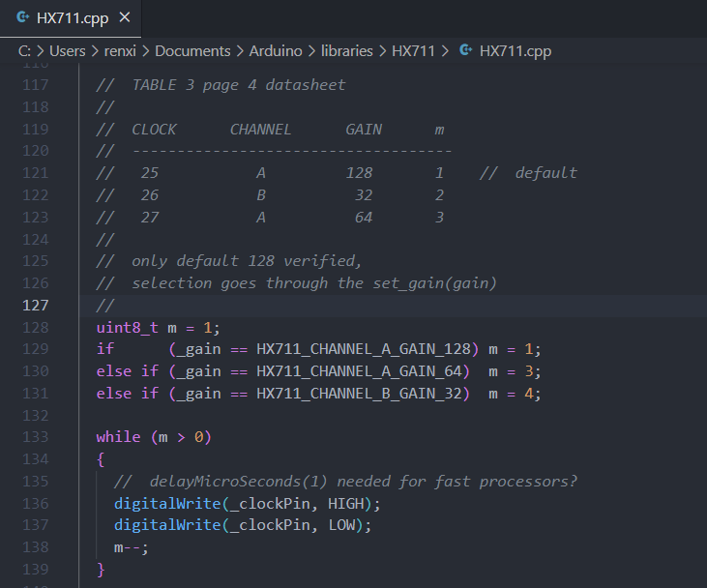The width and height of the screenshot is (707, 588).
Task: Select the HX711.cpp editor tab
Action: [71, 18]
